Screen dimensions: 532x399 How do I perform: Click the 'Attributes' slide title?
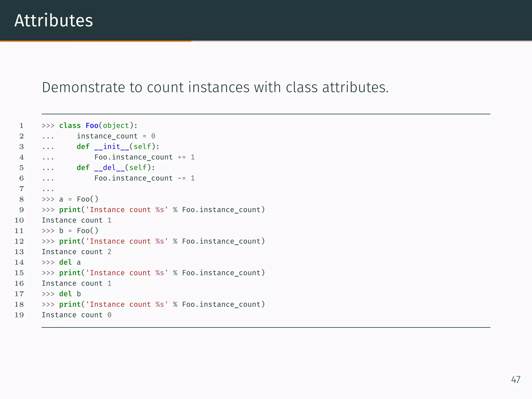tap(54, 21)
